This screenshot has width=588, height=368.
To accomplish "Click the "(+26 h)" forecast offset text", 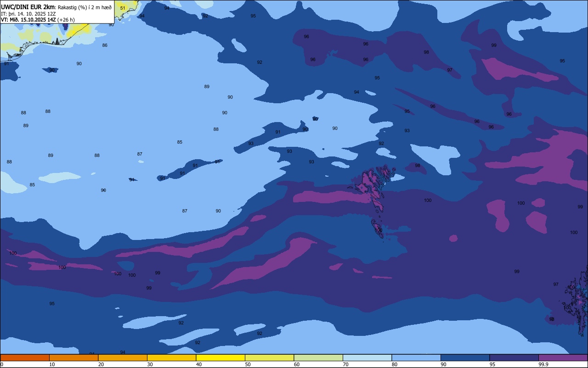I will [x=66, y=20].
